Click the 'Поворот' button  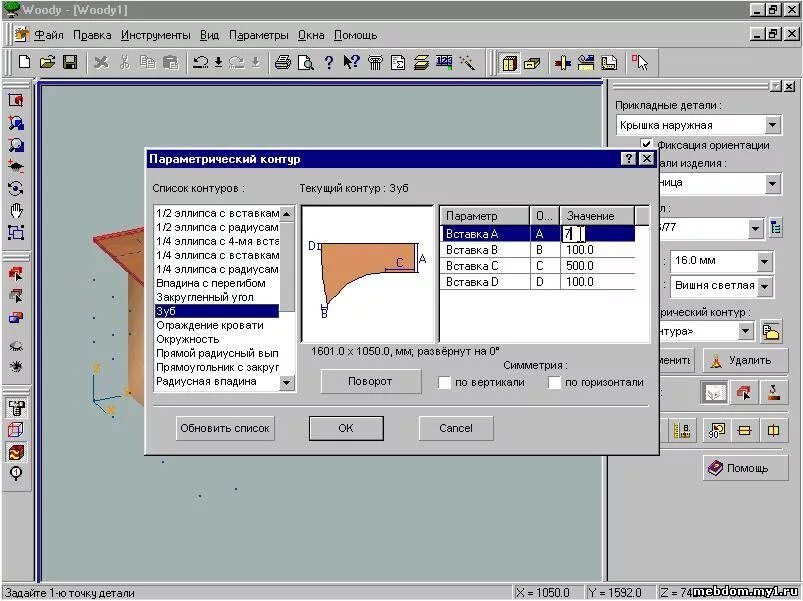[x=370, y=381]
